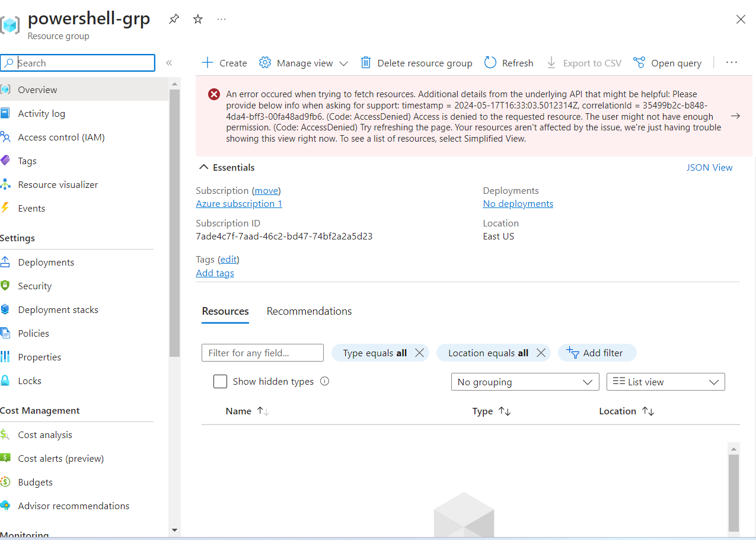Click the Overview icon in sidebar
This screenshot has width=756, height=540.
coord(5,90)
